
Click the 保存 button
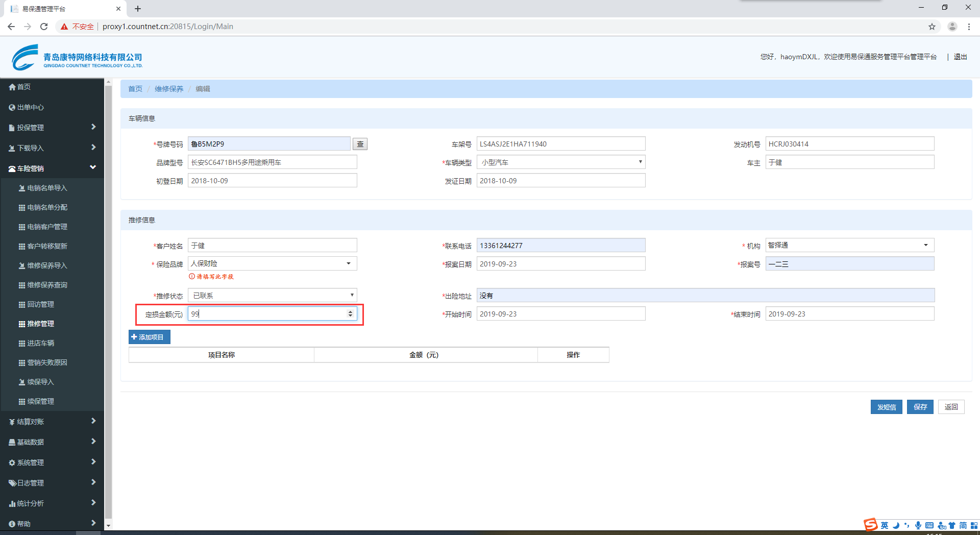pyautogui.click(x=920, y=407)
